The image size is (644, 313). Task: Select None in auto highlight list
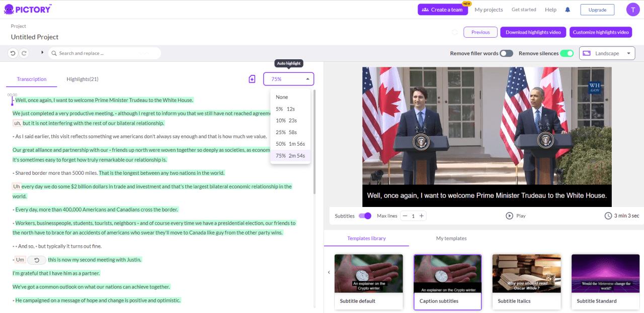(290, 97)
